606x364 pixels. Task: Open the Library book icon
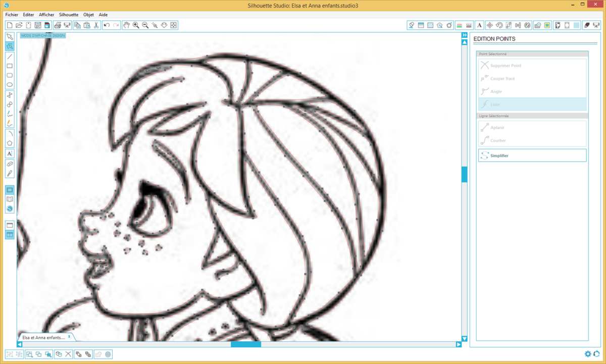(x=10, y=199)
